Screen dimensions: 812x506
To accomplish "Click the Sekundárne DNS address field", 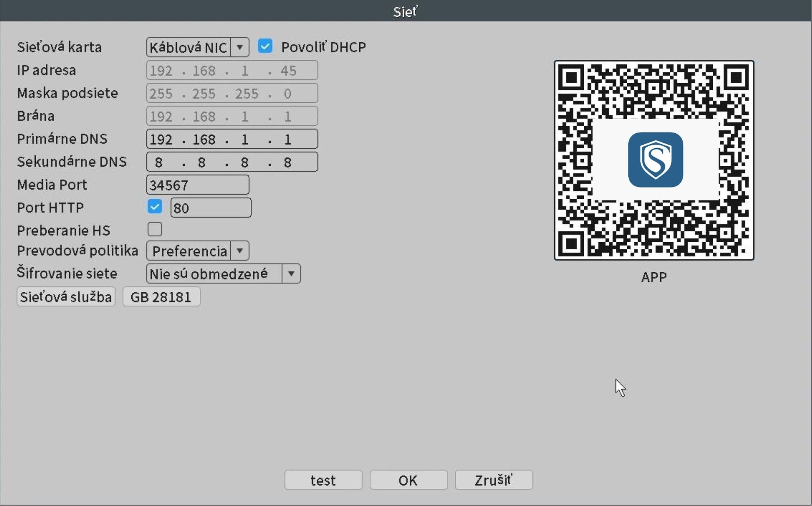I will 232,162.
